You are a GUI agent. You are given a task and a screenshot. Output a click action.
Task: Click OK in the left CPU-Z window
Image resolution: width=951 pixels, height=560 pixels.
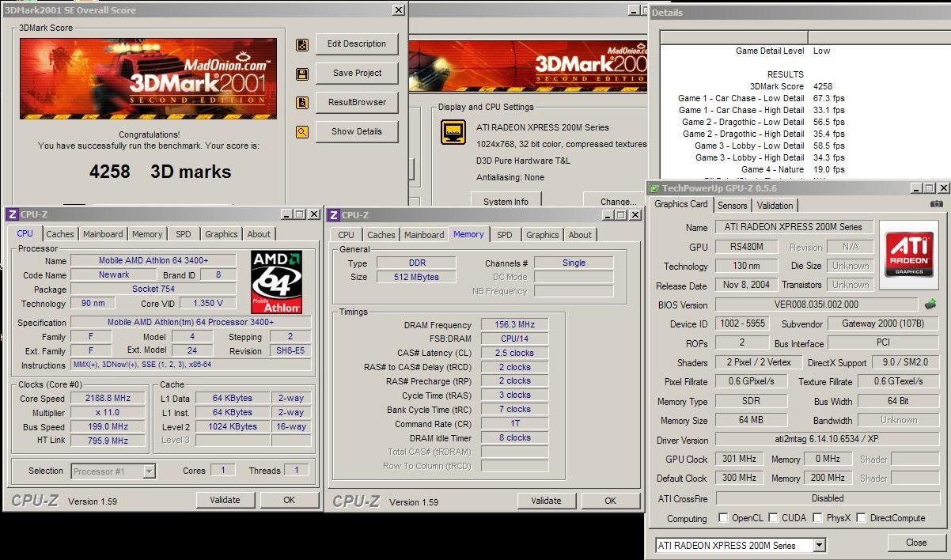290,500
